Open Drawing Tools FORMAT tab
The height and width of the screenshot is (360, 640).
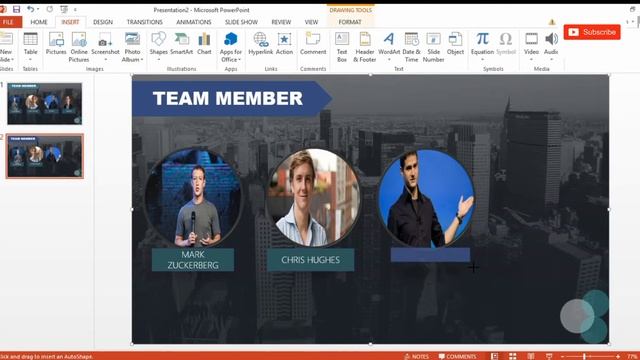[x=350, y=22]
